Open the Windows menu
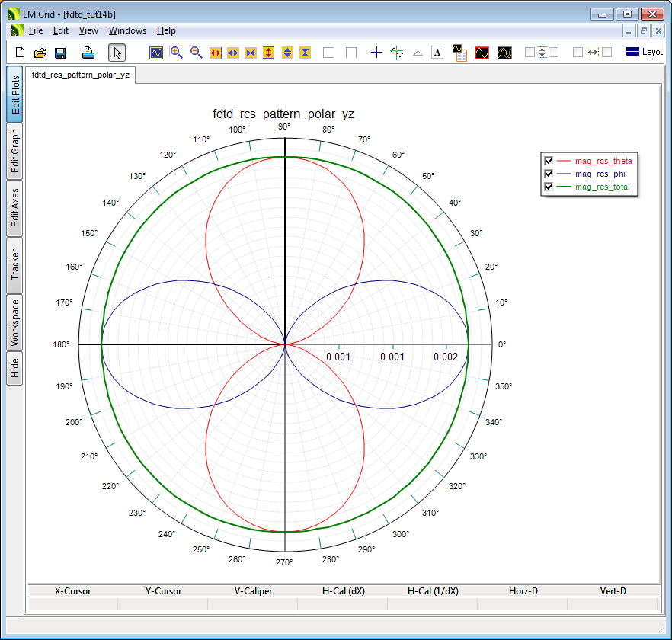Viewport: 672px width, 640px height. pos(127,30)
